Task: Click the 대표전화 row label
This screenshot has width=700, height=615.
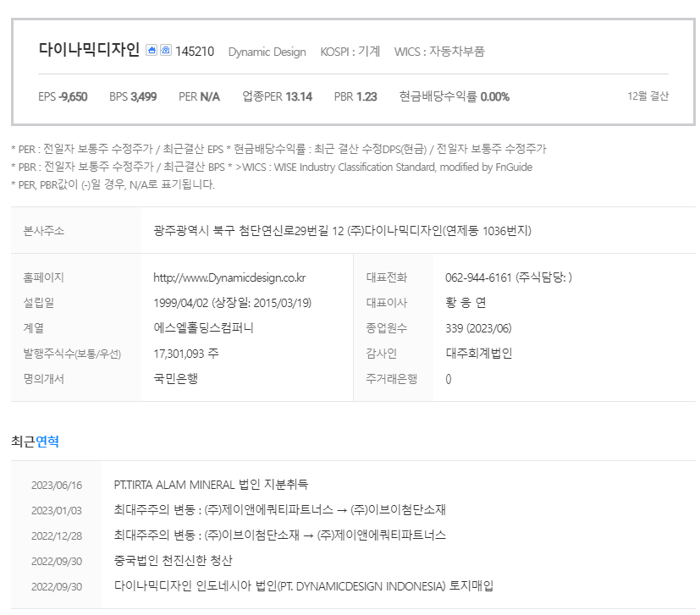Action: point(387,277)
